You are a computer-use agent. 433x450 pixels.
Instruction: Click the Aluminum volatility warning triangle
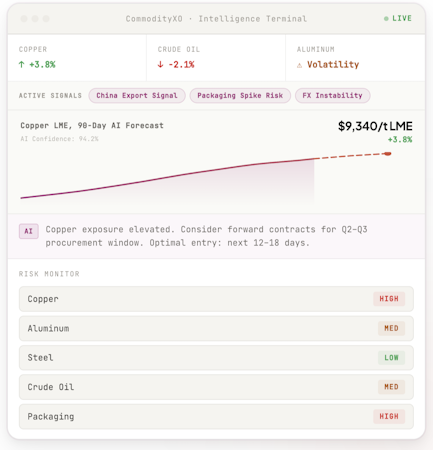pos(299,65)
